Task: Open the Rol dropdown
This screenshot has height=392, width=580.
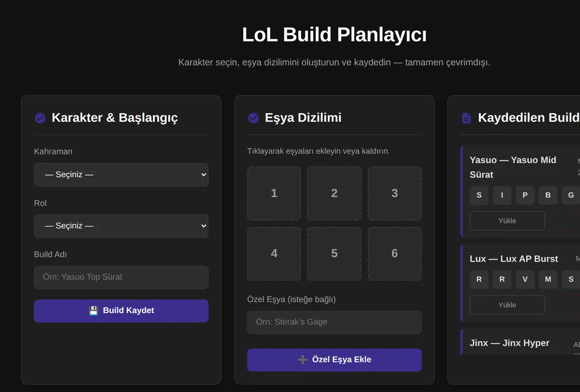Action: (x=121, y=226)
